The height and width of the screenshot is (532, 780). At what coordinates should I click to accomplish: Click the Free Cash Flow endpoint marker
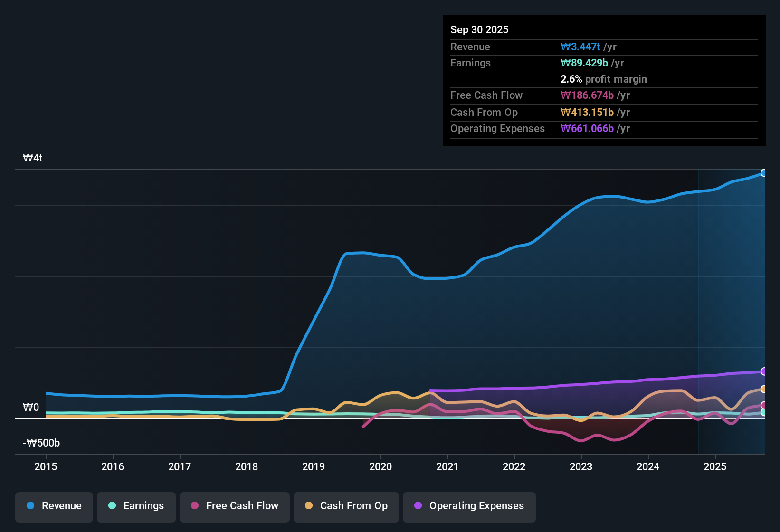tap(763, 406)
